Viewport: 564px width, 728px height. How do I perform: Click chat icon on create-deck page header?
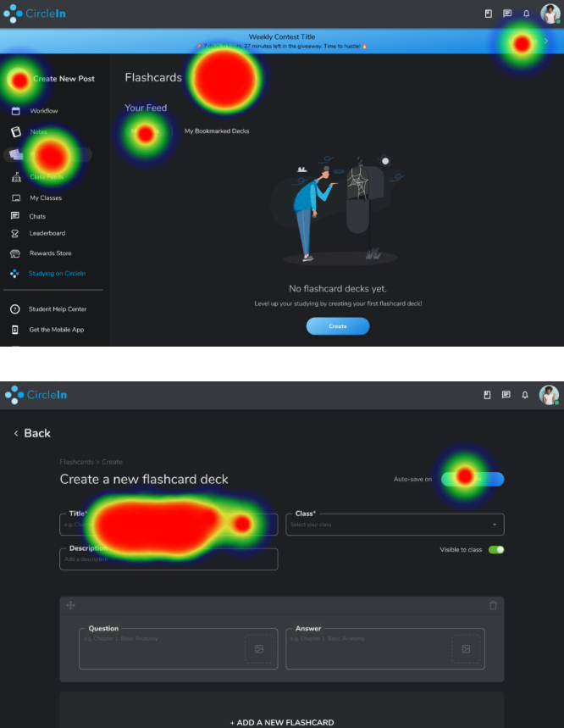tap(506, 395)
